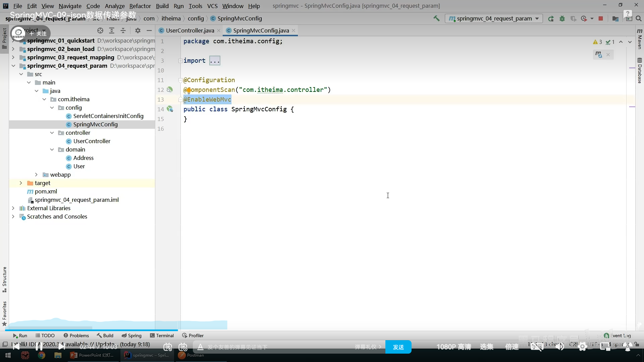The height and width of the screenshot is (362, 644).
Task: Open pom.xml in project tree
Action: (x=46, y=191)
